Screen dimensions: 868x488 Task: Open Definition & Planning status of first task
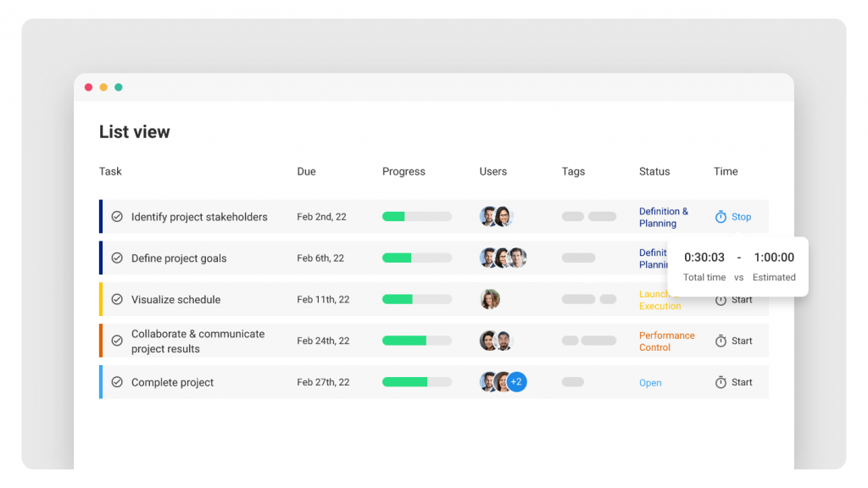pyautogui.click(x=664, y=217)
